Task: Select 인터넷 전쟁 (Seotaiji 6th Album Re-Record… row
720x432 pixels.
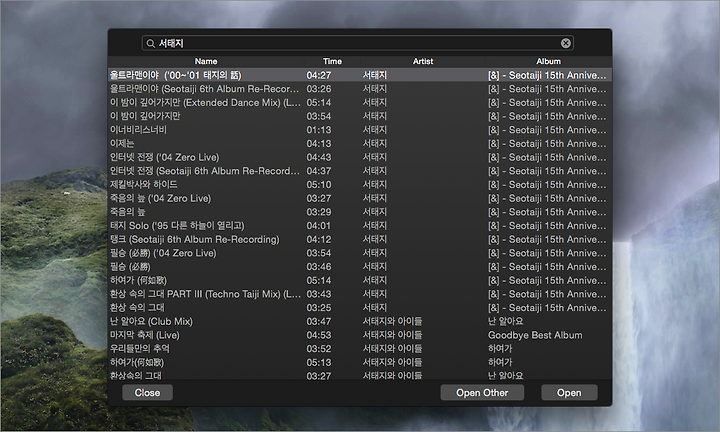Action: 360,171
